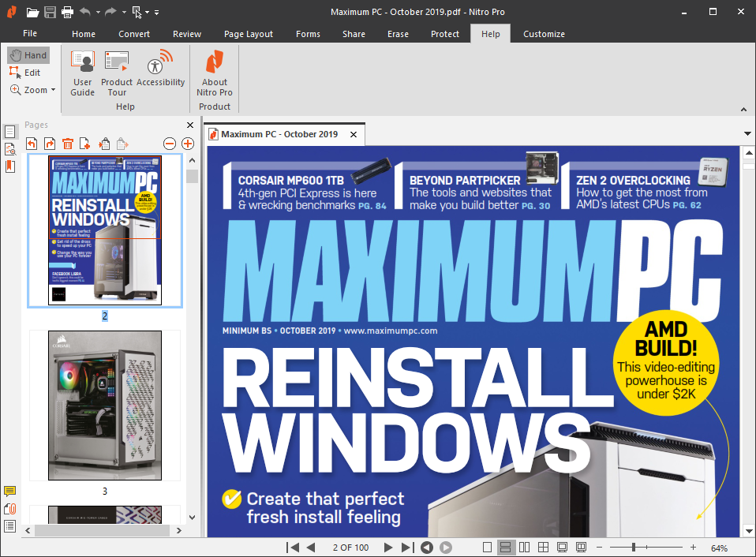The height and width of the screenshot is (557, 756).
Task: Open a file with the folder icon
Action: pos(32,12)
